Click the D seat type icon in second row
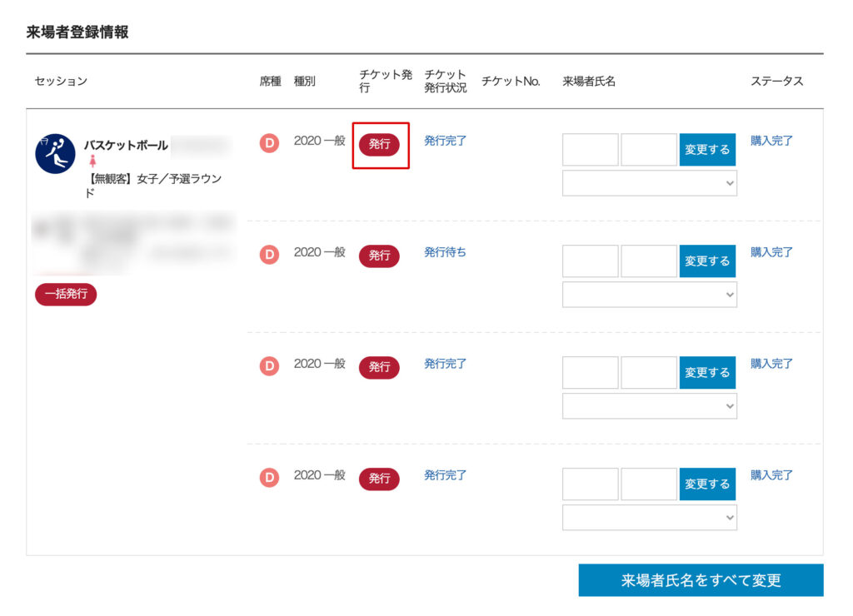This screenshot has height=616, width=853. [269, 255]
